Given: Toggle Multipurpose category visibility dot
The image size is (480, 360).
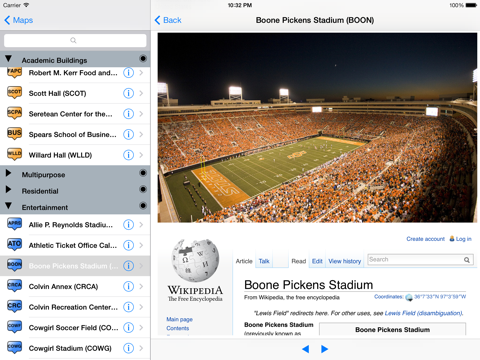Looking at the screenshot, I should pos(143,173).
